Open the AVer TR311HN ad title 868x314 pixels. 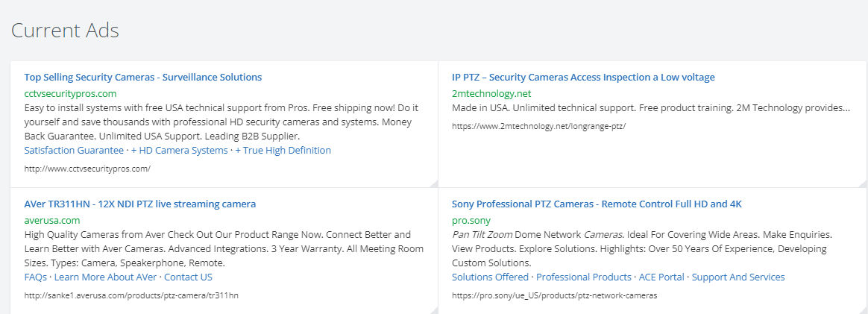pos(140,204)
